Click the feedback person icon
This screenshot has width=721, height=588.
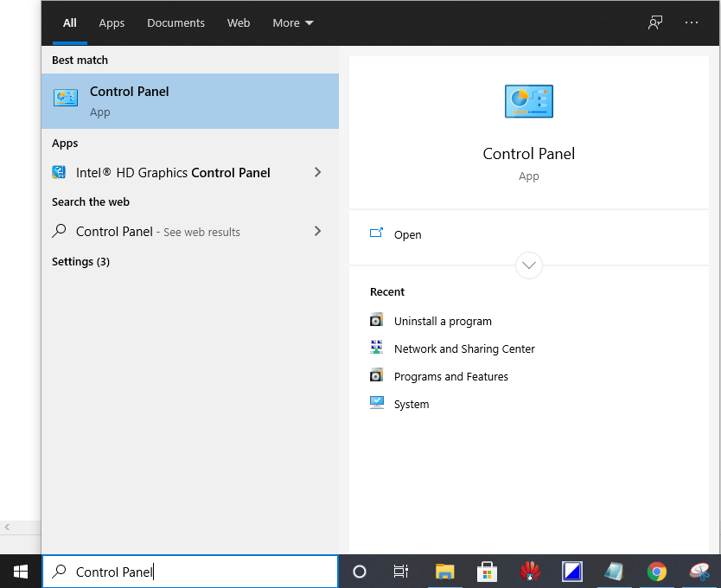[x=655, y=22]
